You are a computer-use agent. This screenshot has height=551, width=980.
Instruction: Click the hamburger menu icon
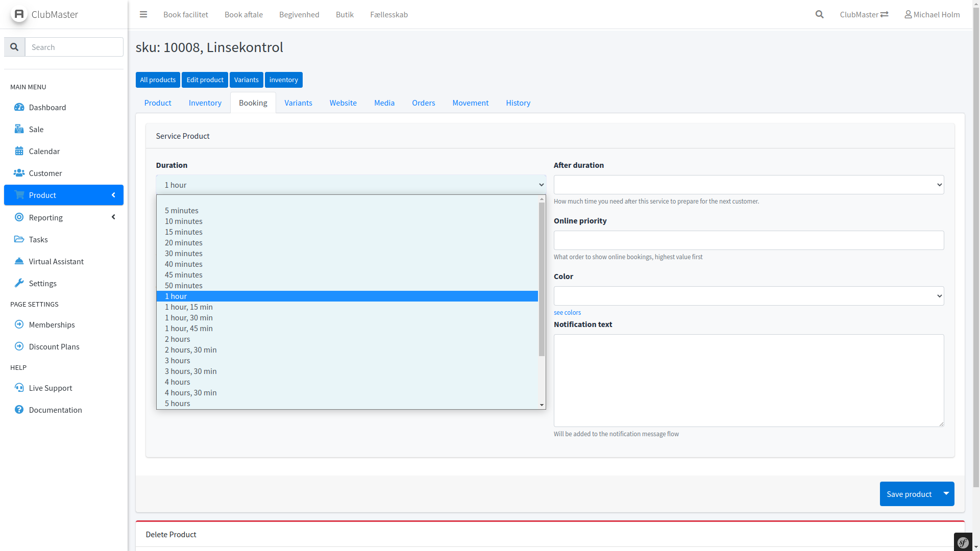click(x=143, y=14)
